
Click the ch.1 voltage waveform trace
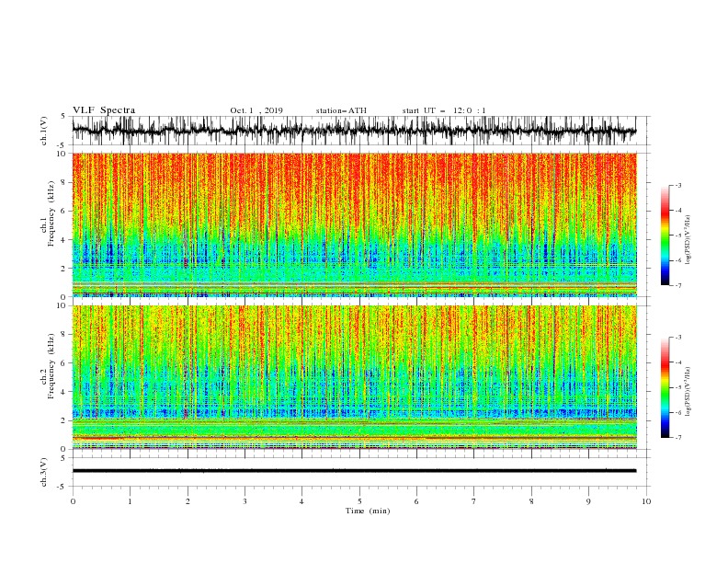(x=355, y=131)
